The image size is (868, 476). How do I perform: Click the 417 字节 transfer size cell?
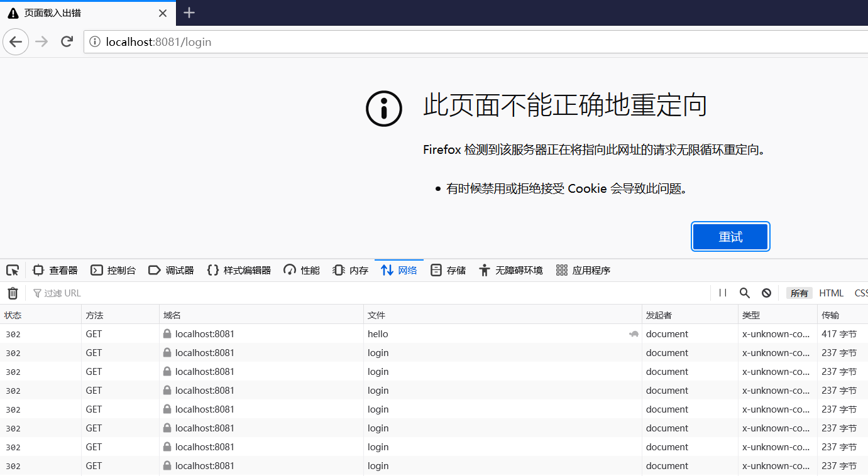click(x=839, y=334)
